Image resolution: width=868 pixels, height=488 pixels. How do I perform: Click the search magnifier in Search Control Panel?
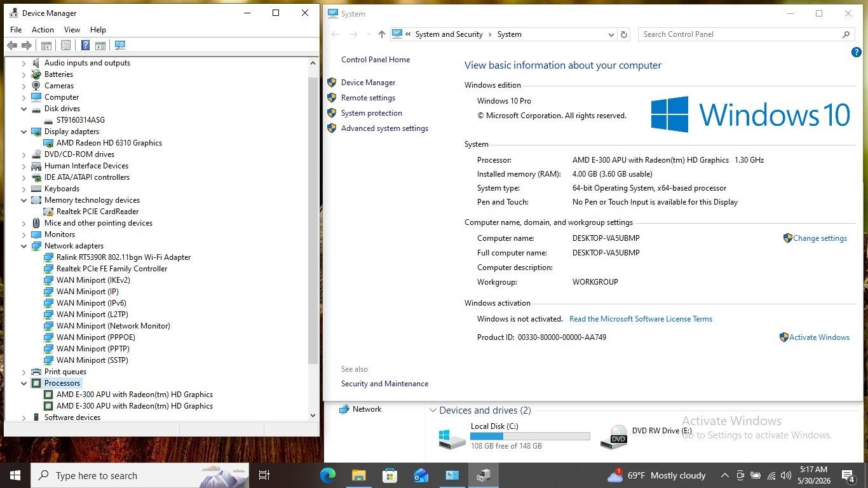[x=846, y=34]
